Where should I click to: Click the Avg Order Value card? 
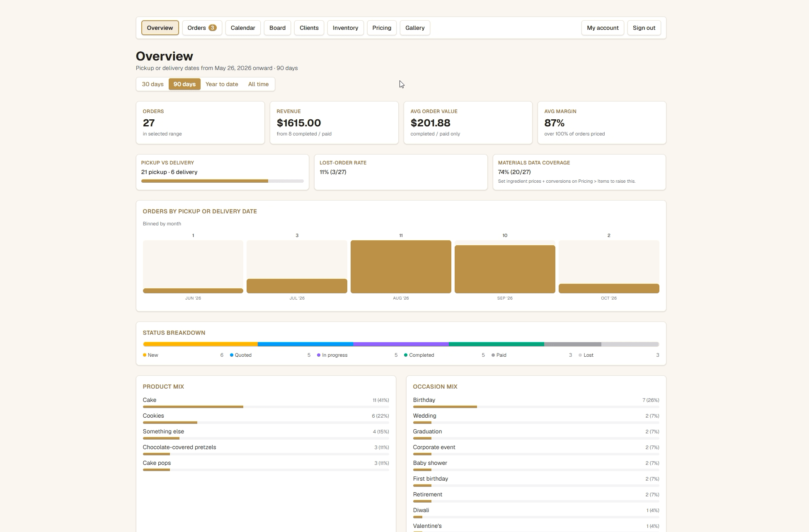click(468, 123)
